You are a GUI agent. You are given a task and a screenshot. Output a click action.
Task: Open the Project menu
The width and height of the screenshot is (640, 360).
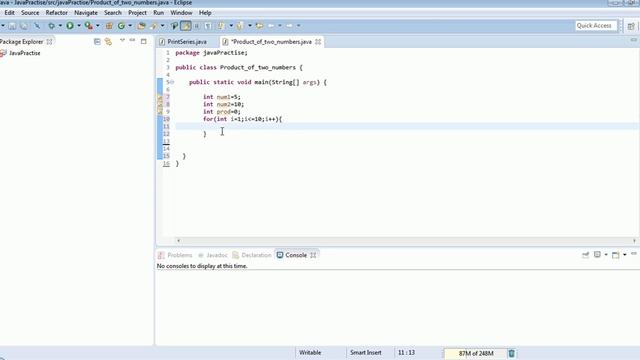(x=137, y=13)
